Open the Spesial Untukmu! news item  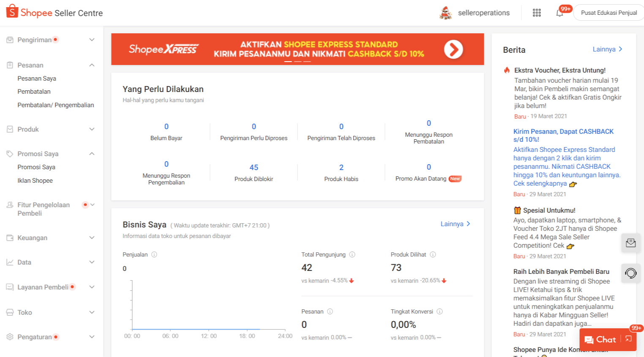pyautogui.click(x=549, y=211)
